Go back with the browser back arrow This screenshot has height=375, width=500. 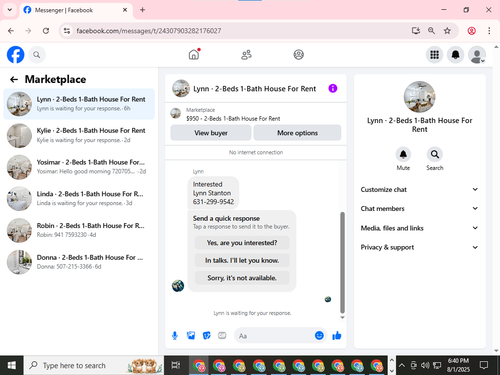click(11, 31)
